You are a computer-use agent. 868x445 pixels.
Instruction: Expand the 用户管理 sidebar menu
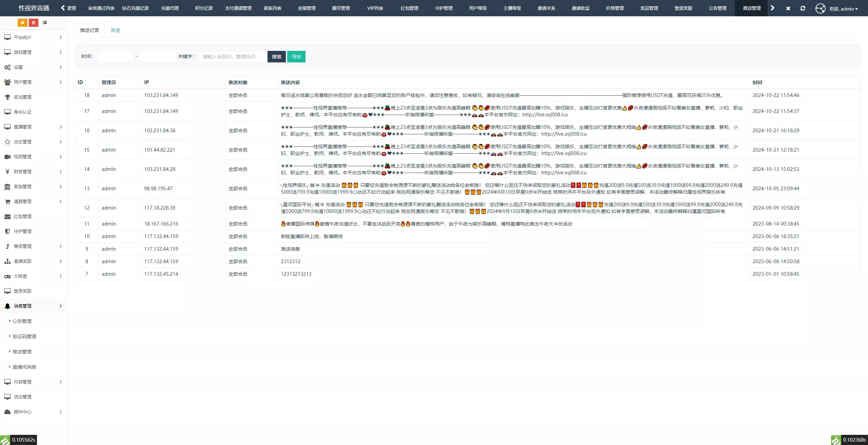(33, 82)
